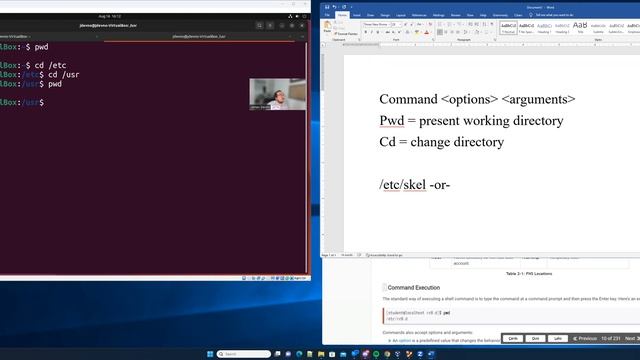Open the Change Case (Aa) dropdown

[420, 24]
